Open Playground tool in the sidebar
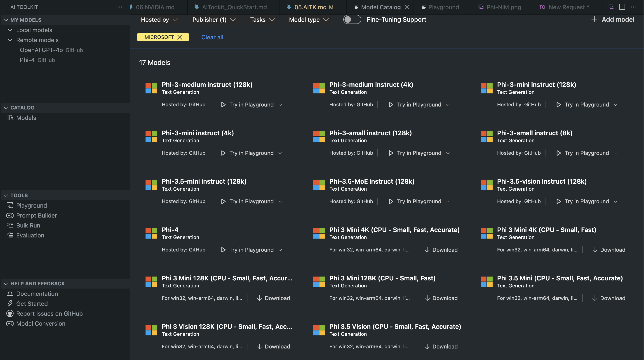 click(31, 205)
